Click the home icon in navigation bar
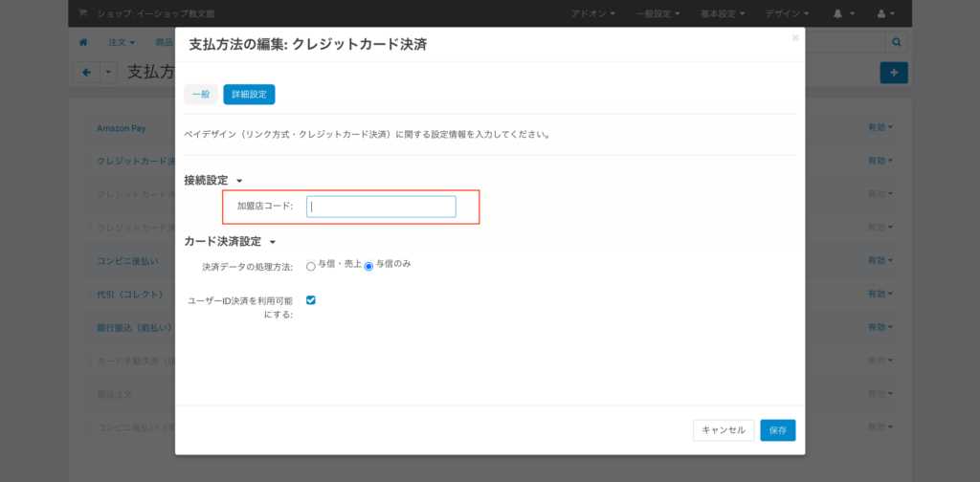This screenshot has height=482, width=980. pos(83,43)
